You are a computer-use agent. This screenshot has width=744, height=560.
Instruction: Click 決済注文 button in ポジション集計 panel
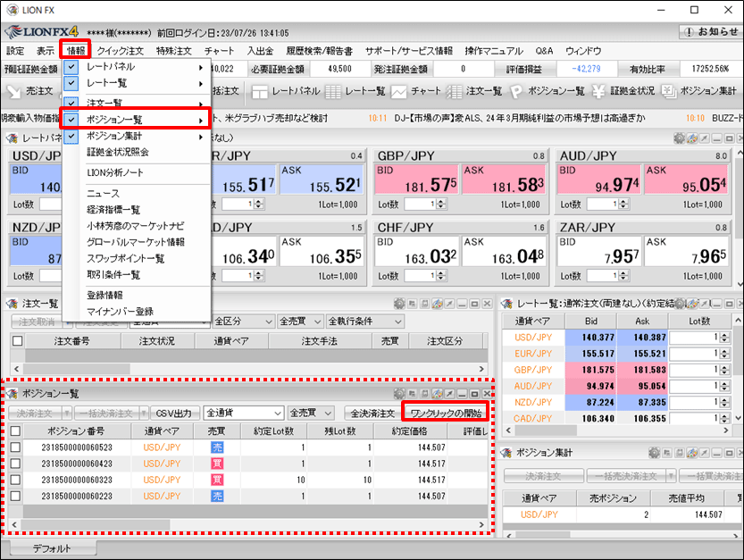pyautogui.click(x=543, y=475)
